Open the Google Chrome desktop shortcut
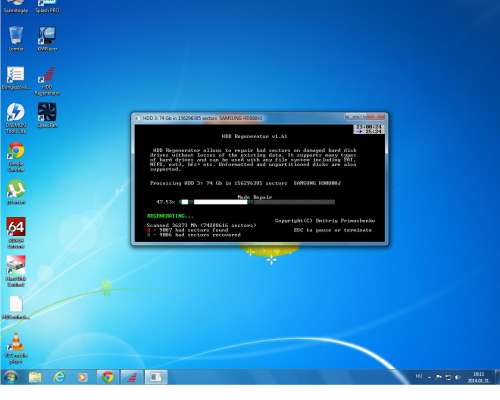Image resolution: width=500 pixels, height=400 pixels. coord(16,157)
